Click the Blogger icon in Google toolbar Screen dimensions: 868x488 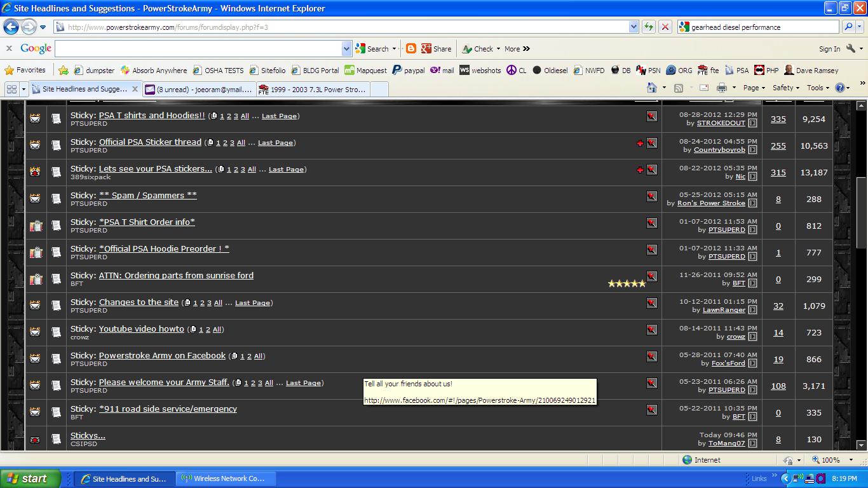(x=410, y=48)
